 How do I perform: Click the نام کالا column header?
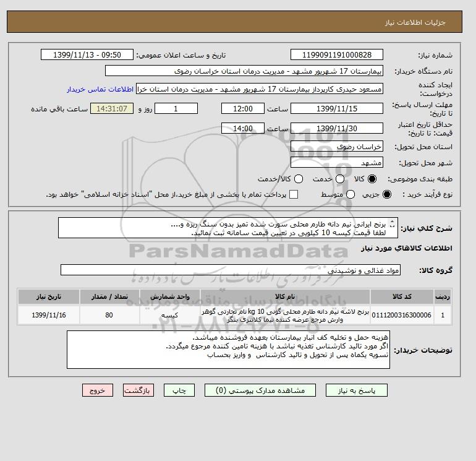(x=285, y=296)
